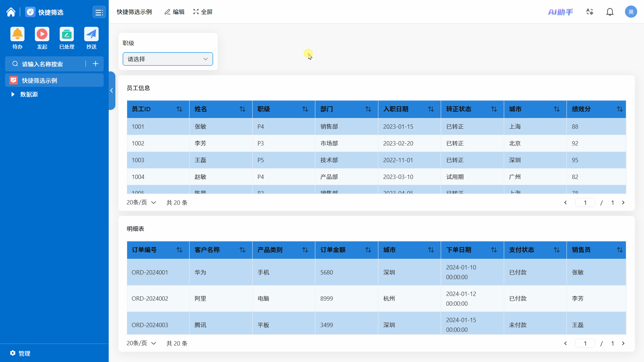
Task: Sort 员工信息 table by 转正状态
Action: tap(494, 109)
